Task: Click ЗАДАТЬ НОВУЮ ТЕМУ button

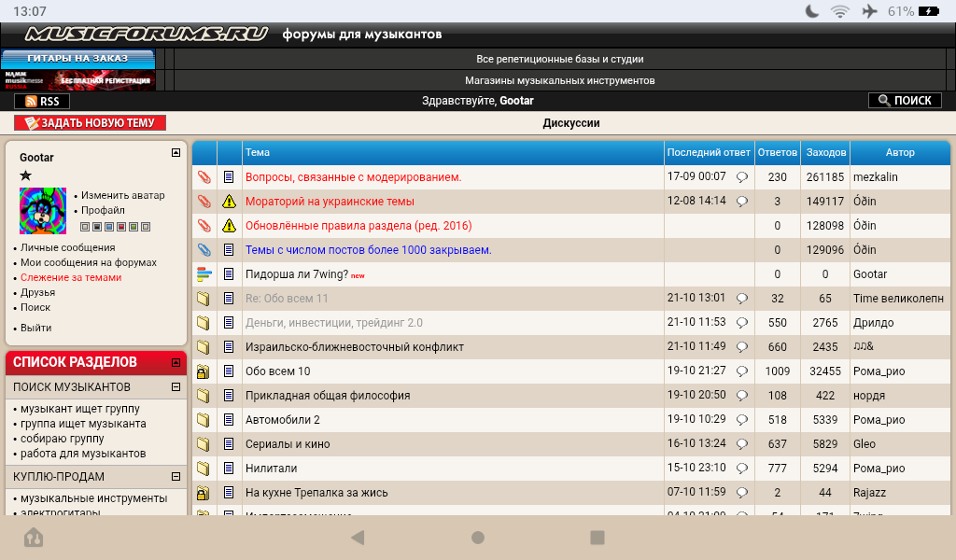Action: click(x=91, y=123)
